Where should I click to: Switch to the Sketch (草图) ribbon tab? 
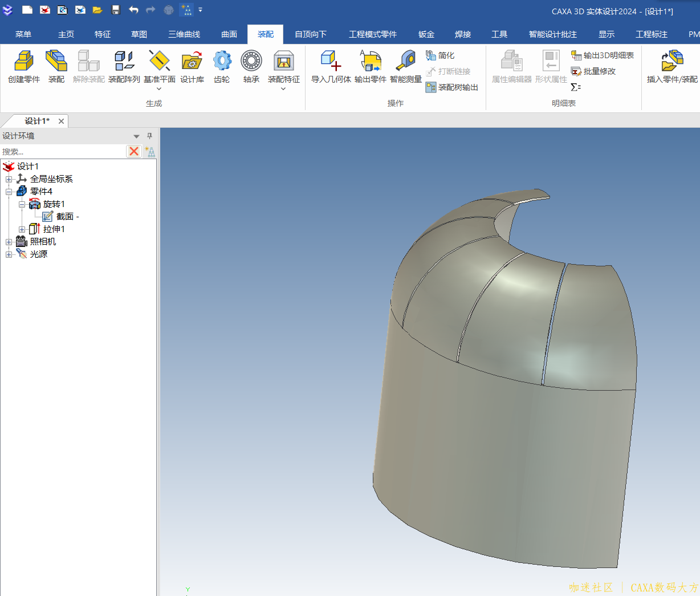139,34
